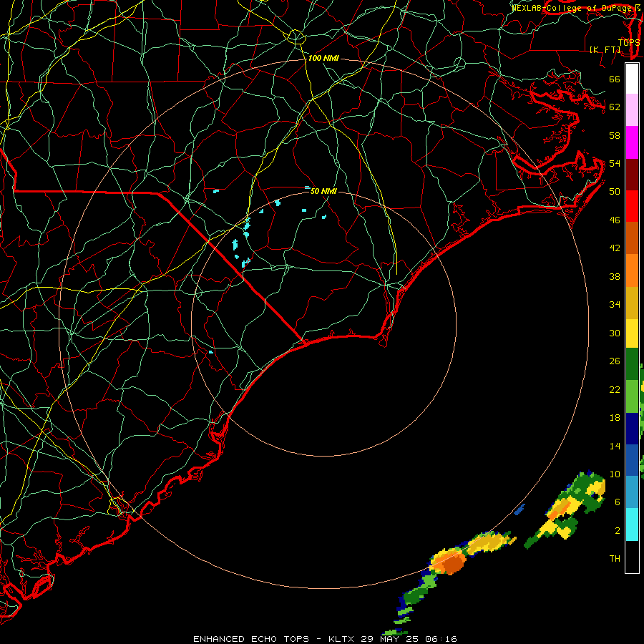Click the 06:16 timestamp

coord(441,639)
